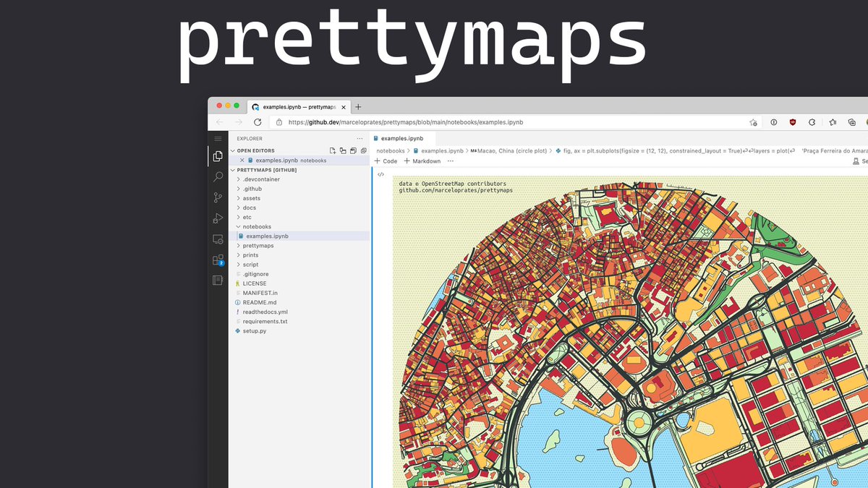Click the reload page icon in the browser toolbar
This screenshot has width=868, height=488.
coord(258,122)
